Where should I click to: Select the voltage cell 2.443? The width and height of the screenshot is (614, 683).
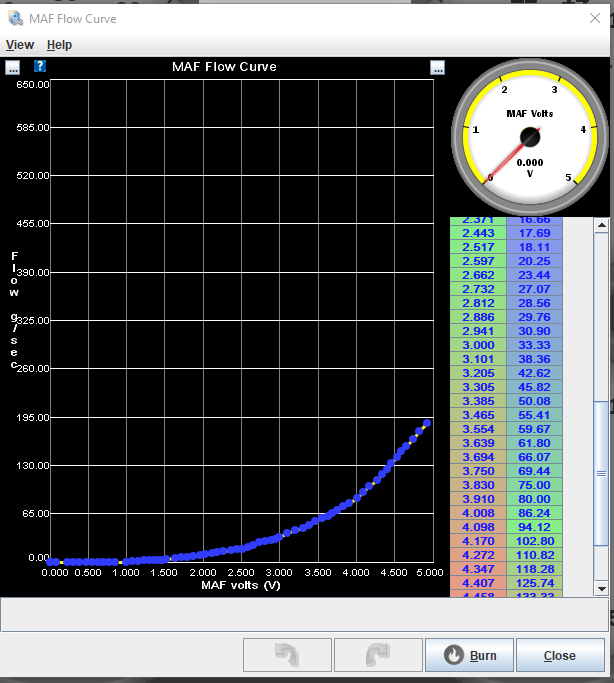click(x=478, y=233)
